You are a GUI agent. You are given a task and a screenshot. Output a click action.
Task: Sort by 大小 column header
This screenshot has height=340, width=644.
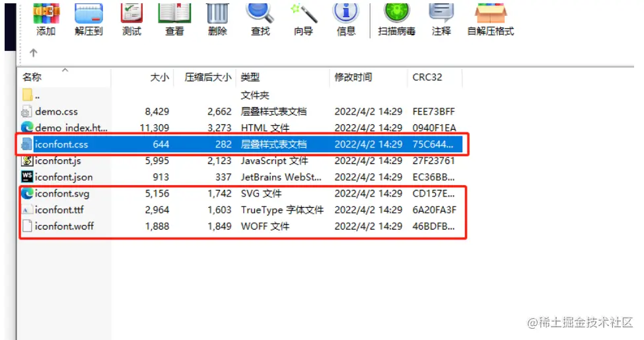[x=160, y=77]
